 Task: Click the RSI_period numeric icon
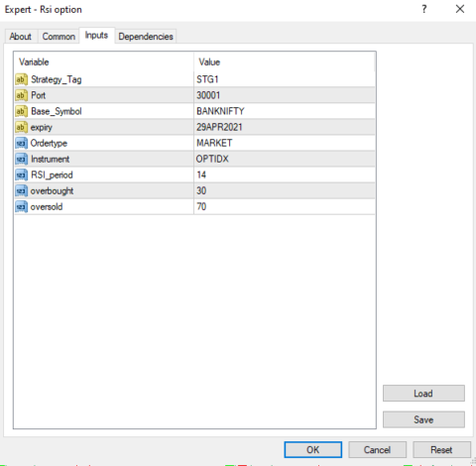point(21,175)
